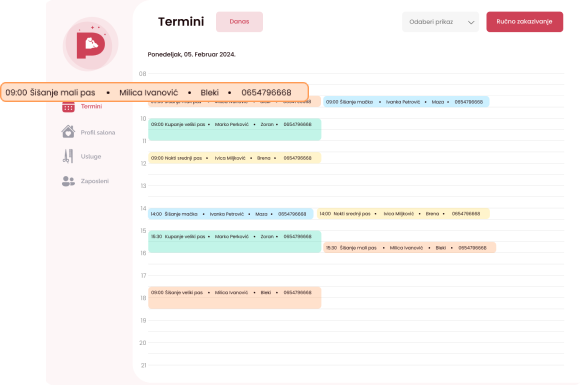The image size is (581, 385).
Task: Click the 19 hour label
Action: tap(143, 320)
